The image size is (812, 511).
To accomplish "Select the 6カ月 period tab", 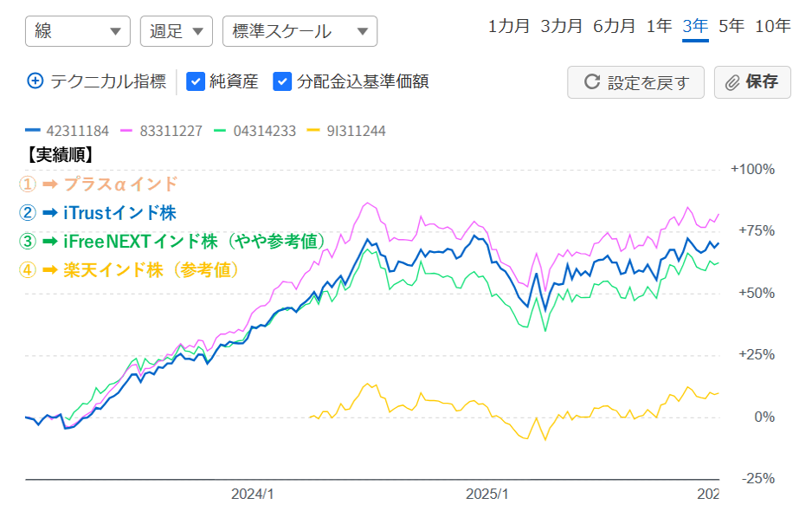I will point(614,26).
